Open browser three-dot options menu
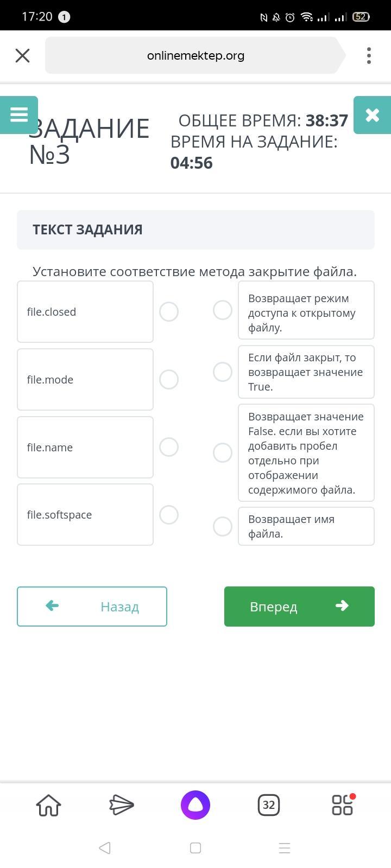 (369, 55)
